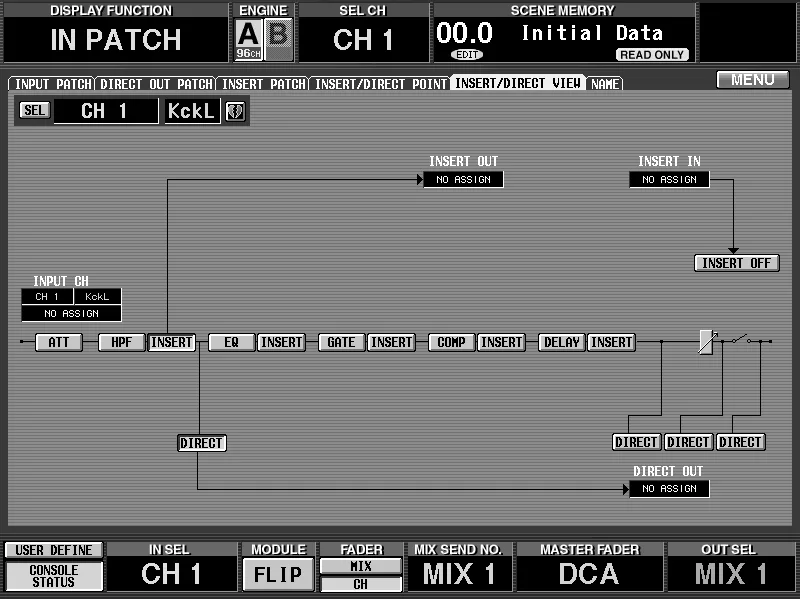The image size is (800, 599).
Task: Click the MODULE FLIP button
Action: coord(278,575)
